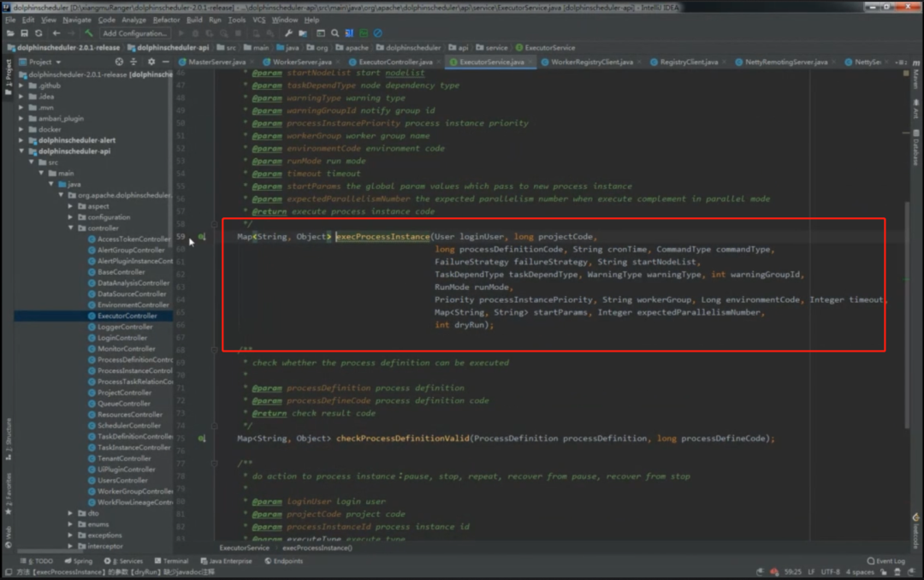
Task: Click the LF line separator status entry
Action: pos(811,571)
